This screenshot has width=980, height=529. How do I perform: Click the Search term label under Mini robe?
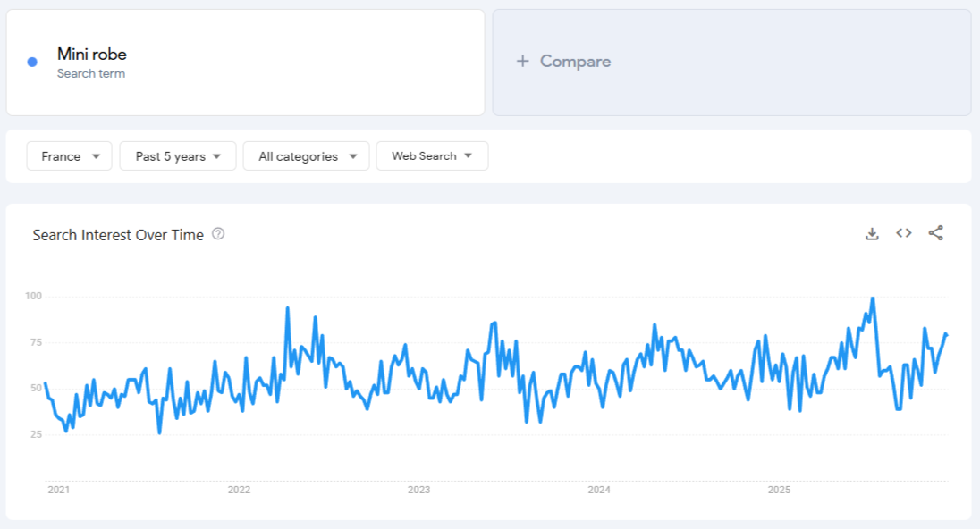(x=91, y=73)
